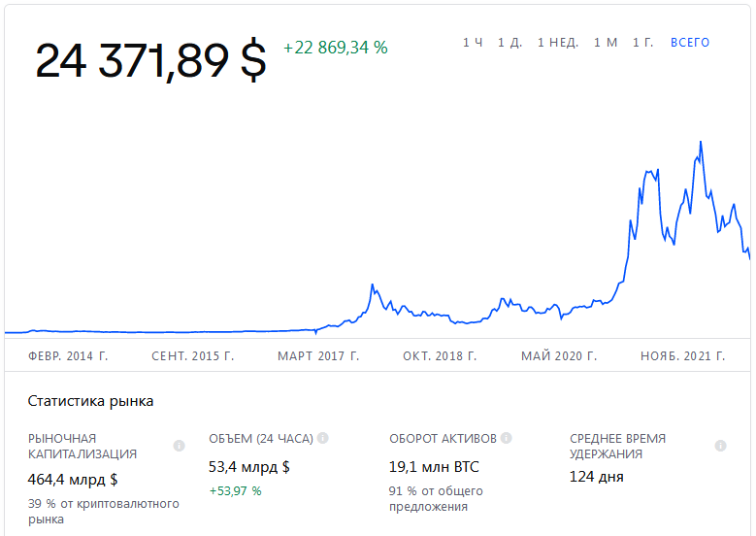
Task: Click the Статистика рынка heading
Action: 90,401
